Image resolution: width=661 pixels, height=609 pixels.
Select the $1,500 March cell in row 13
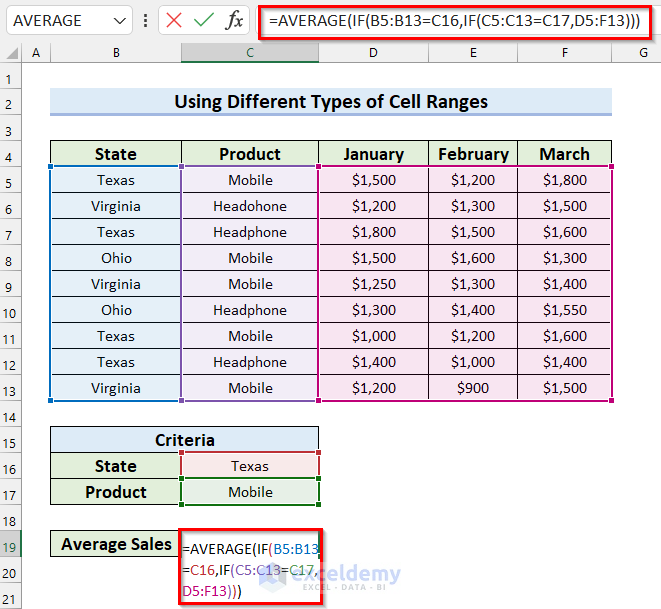564,388
